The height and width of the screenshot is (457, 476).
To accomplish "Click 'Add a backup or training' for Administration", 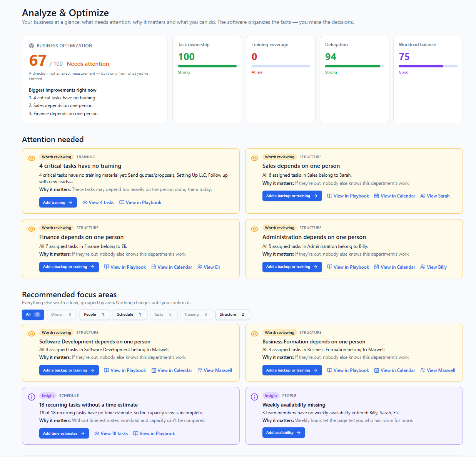I will point(292,267).
